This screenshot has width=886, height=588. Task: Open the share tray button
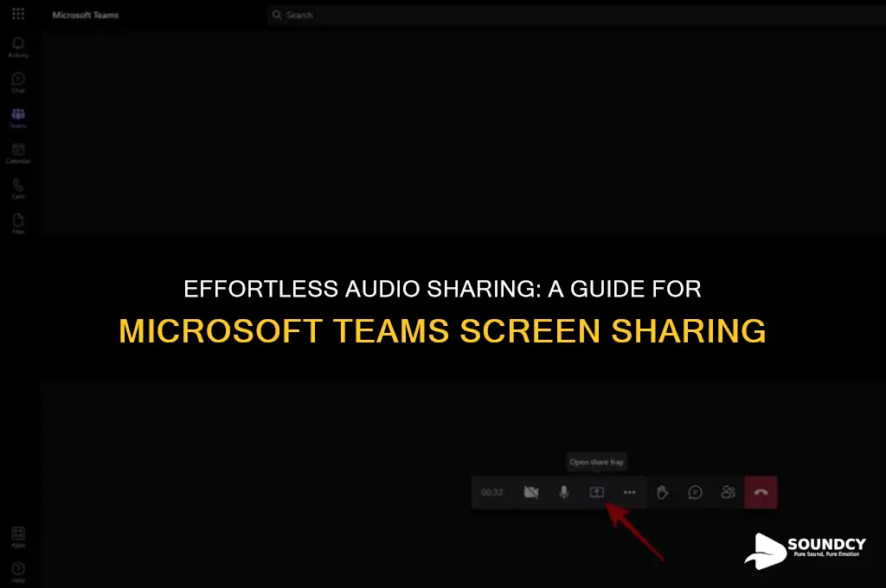(x=597, y=492)
